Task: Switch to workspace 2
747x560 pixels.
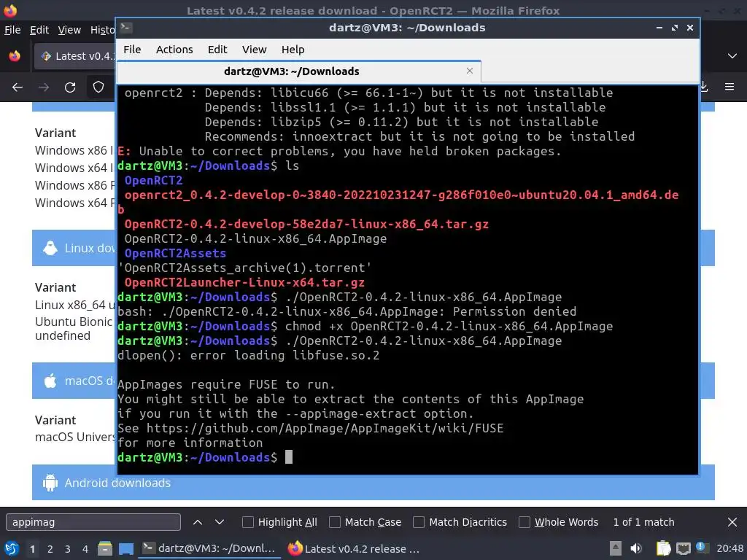Action: (x=50, y=549)
